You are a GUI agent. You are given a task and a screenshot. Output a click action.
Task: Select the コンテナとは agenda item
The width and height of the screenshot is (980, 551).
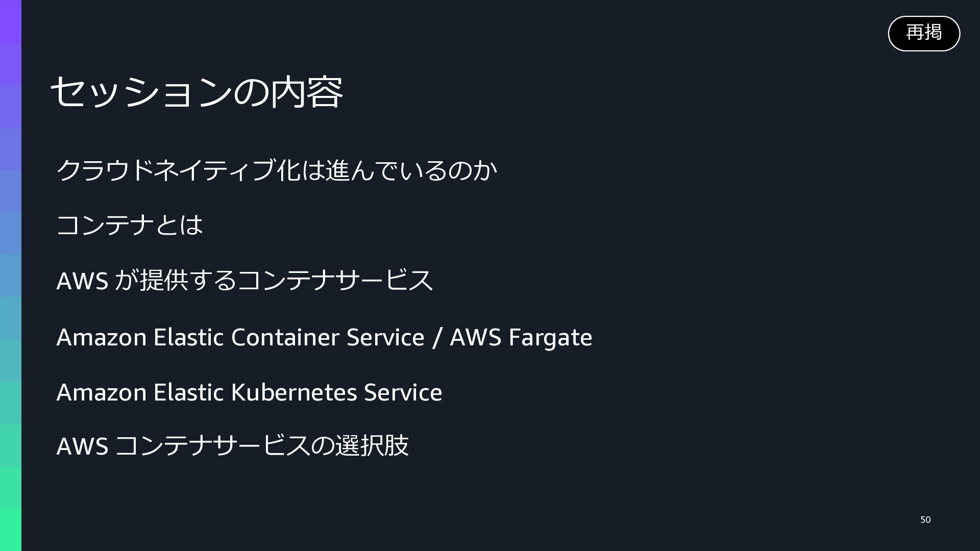pos(130,225)
